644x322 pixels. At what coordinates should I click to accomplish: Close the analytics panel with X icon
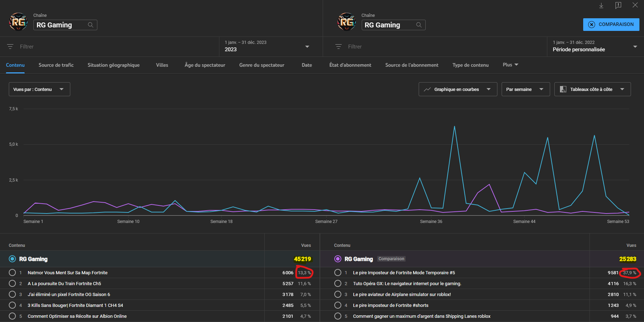click(635, 5)
